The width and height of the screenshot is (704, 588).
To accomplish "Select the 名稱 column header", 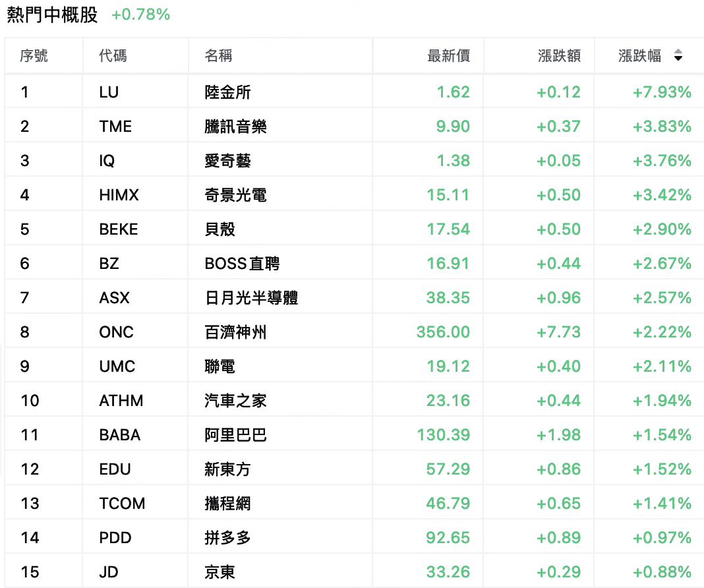I will (x=218, y=55).
